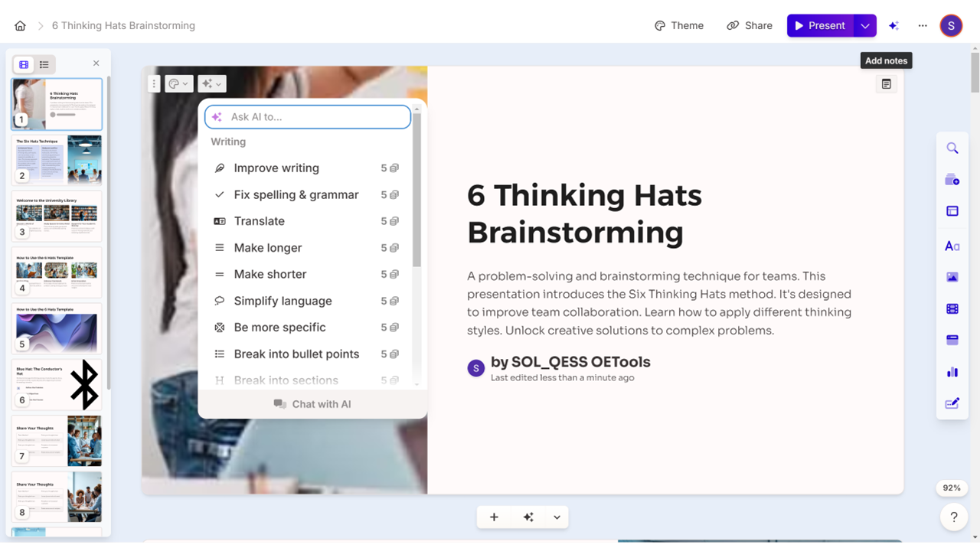Expand the Present button dropdown arrow
The height and width of the screenshot is (551, 980).
pos(865,26)
